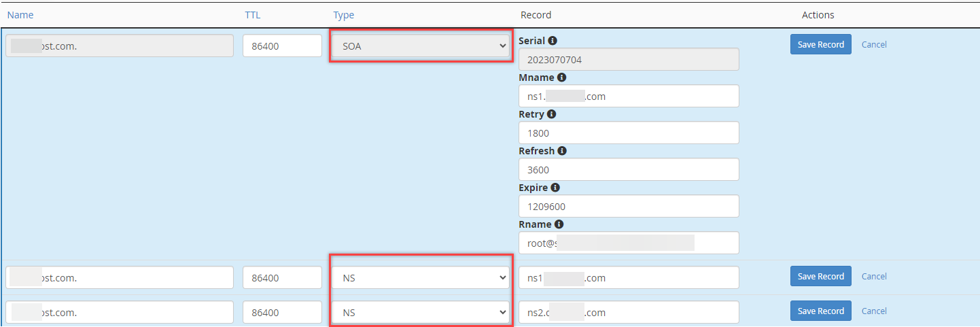Sort by the TTL column header
The width and height of the screenshot is (980, 327).
(x=252, y=15)
